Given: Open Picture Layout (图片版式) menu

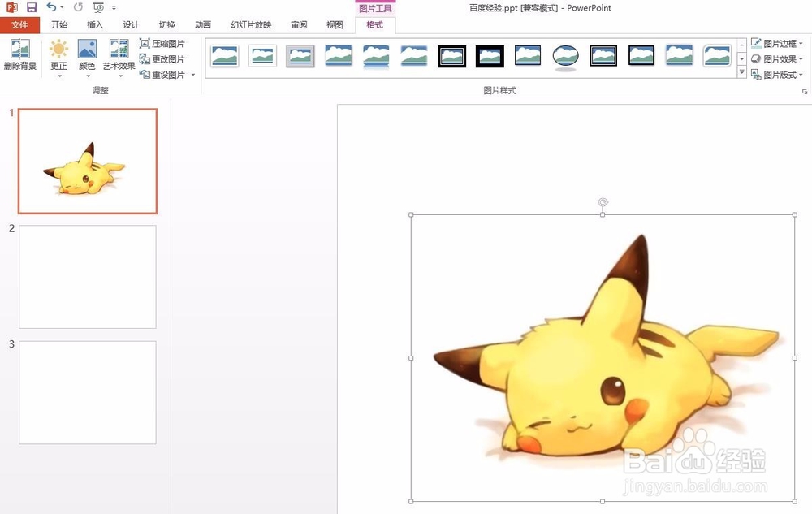Looking at the screenshot, I should 777,75.
